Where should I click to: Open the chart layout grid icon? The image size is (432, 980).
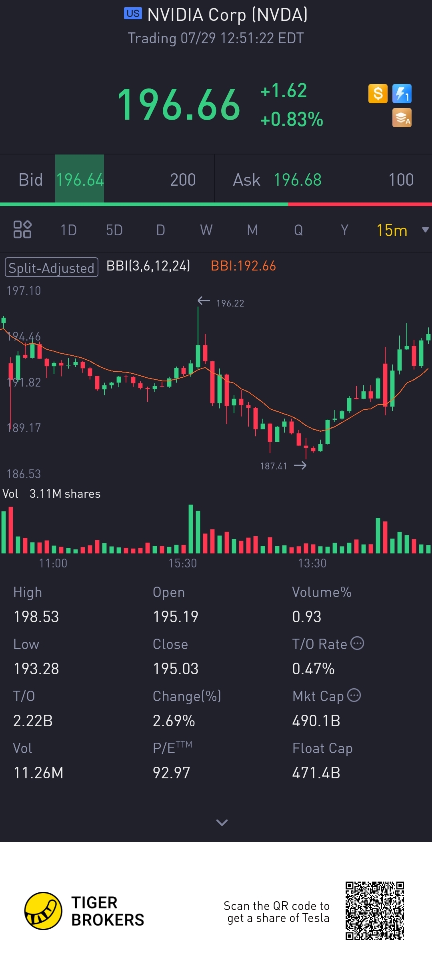point(22,230)
